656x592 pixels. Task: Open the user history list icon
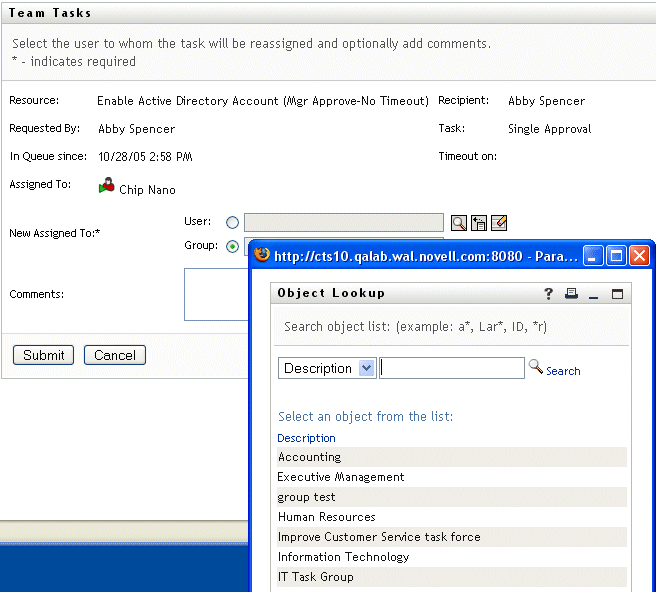coord(479,223)
